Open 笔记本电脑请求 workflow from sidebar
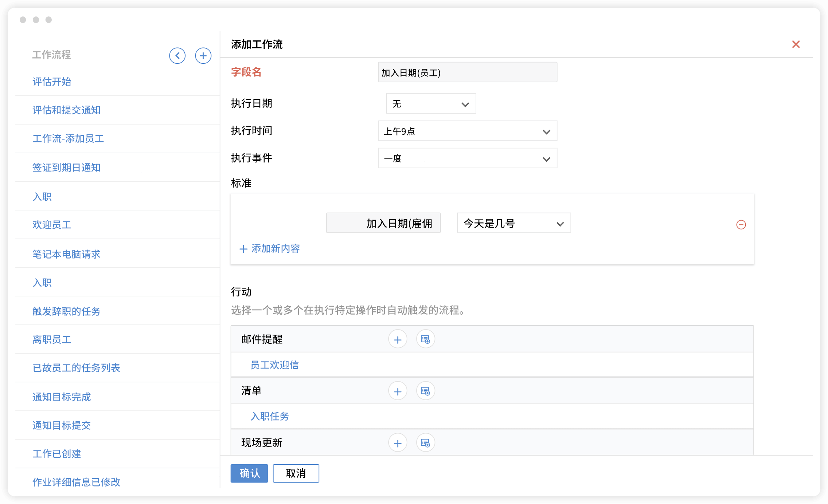 (66, 254)
